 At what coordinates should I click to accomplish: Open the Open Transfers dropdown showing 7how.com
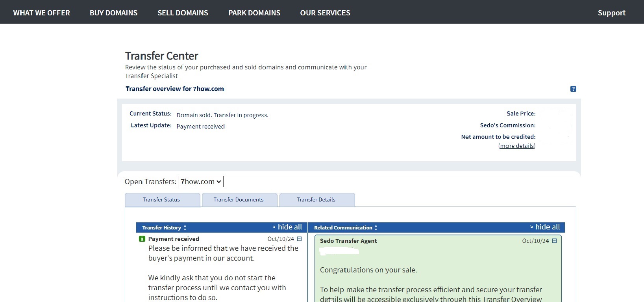201,182
